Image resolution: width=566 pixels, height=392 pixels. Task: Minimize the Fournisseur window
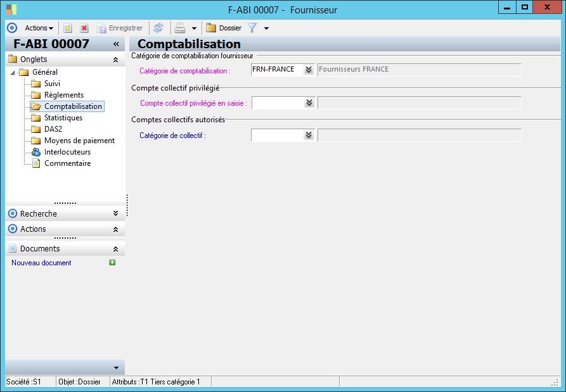click(507, 7)
